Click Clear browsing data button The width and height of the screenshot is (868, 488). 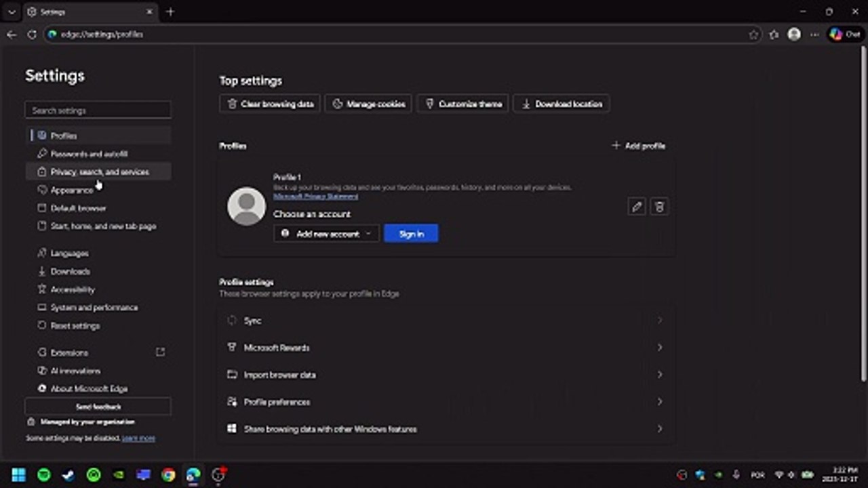click(269, 104)
